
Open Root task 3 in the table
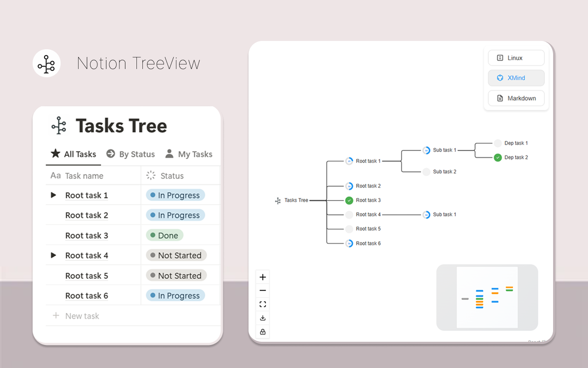coord(86,236)
